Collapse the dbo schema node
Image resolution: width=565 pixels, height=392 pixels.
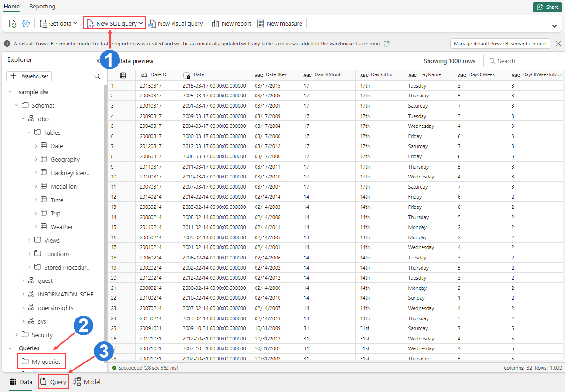[x=23, y=118]
